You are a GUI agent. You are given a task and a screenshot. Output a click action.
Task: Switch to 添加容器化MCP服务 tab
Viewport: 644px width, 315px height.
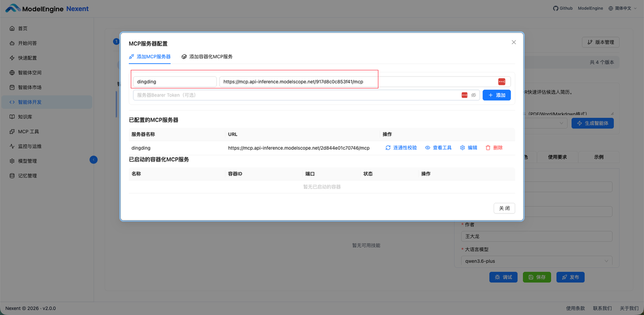[x=207, y=57]
